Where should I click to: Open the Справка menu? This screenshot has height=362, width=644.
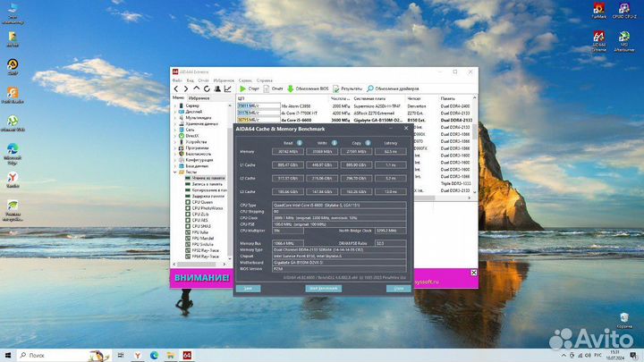pyautogui.click(x=265, y=80)
